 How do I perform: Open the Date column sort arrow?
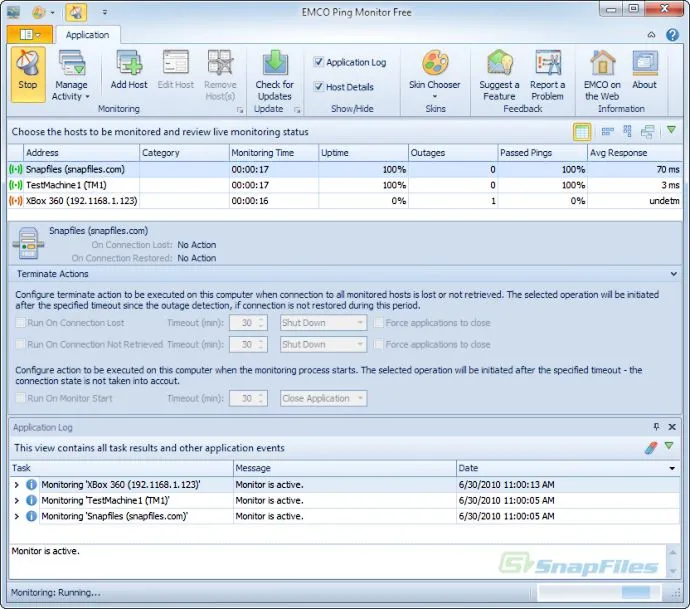pos(672,468)
